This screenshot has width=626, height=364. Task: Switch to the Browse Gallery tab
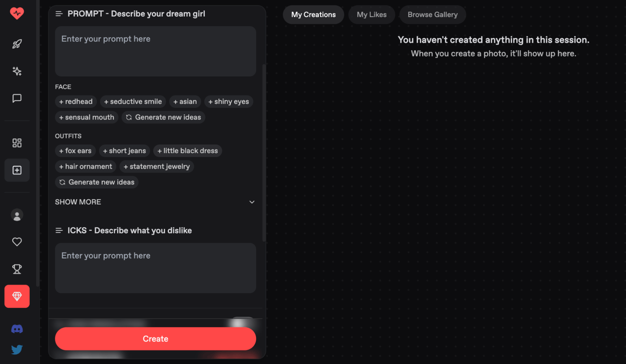pyautogui.click(x=432, y=15)
